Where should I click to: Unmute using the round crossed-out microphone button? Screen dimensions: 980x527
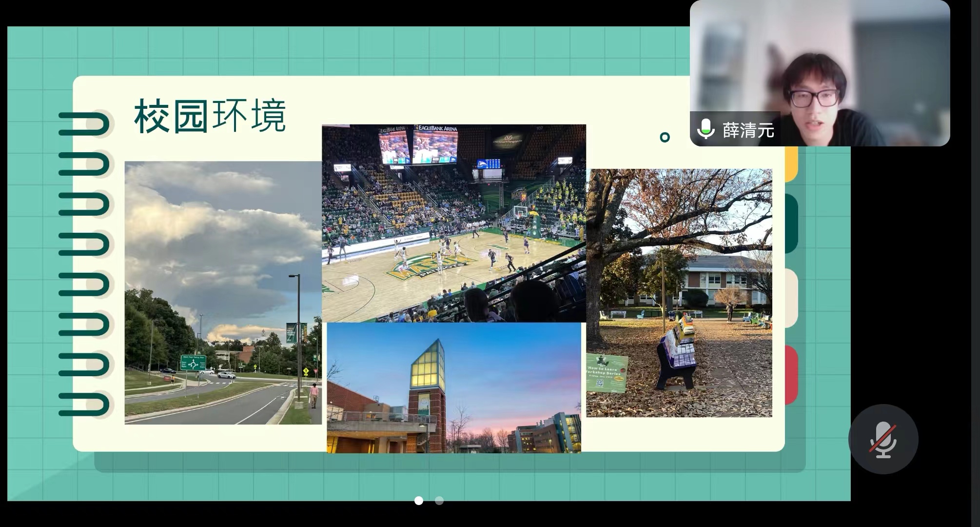coord(883,439)
